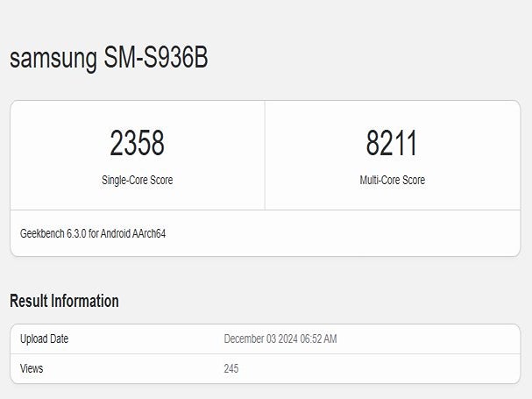Select the SM-S936B model number
Viewport: 532px width, 399px height.
(x=155, y=57)
